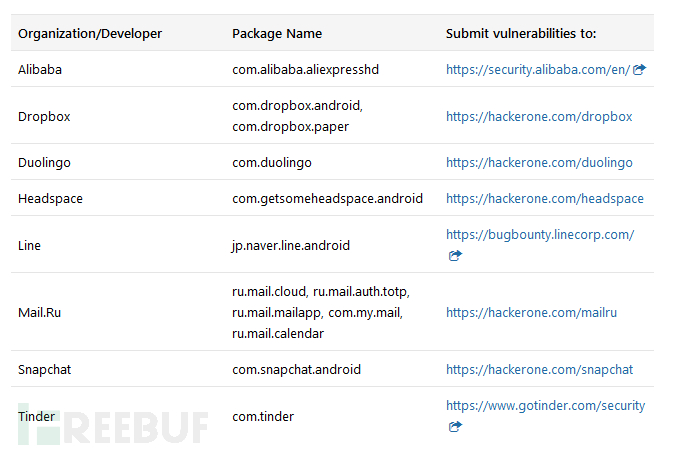The image size is (673, 452).
Task: Click the "Submit vulnerabilities to:" column header
Action: pyautogui.click(x=521, y=33)
